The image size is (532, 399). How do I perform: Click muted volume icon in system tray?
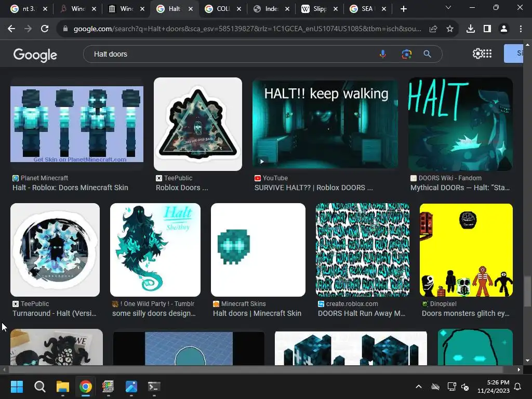(x=465, y=387)
